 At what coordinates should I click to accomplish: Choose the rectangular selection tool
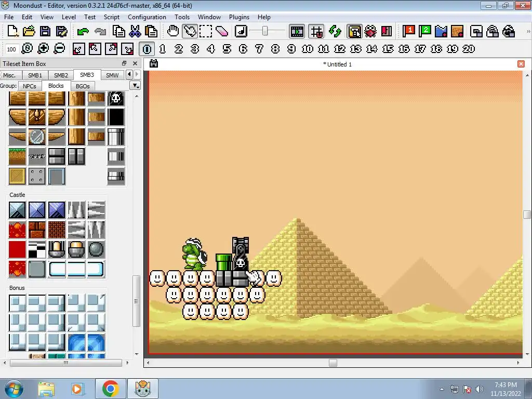click(206, 31)
